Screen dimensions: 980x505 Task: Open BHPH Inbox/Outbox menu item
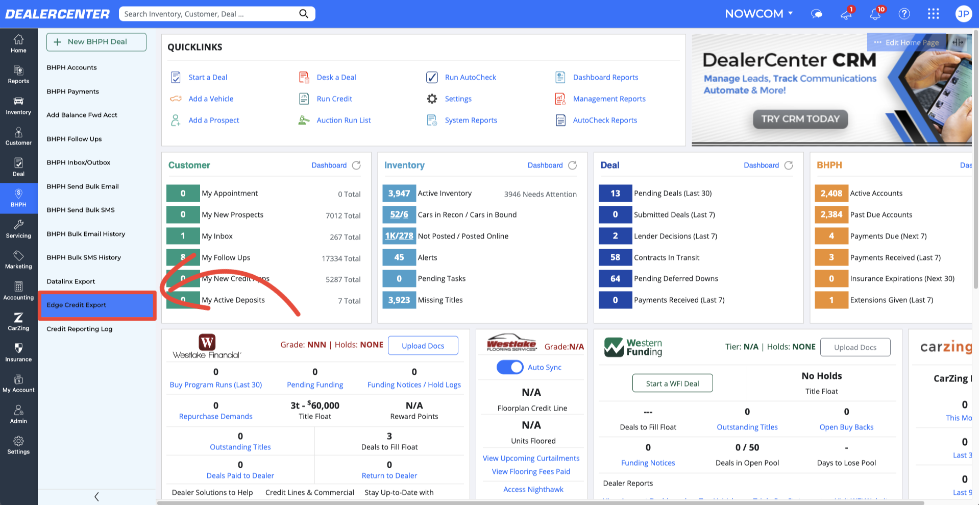pyautogui.click(x=78, y=162)
